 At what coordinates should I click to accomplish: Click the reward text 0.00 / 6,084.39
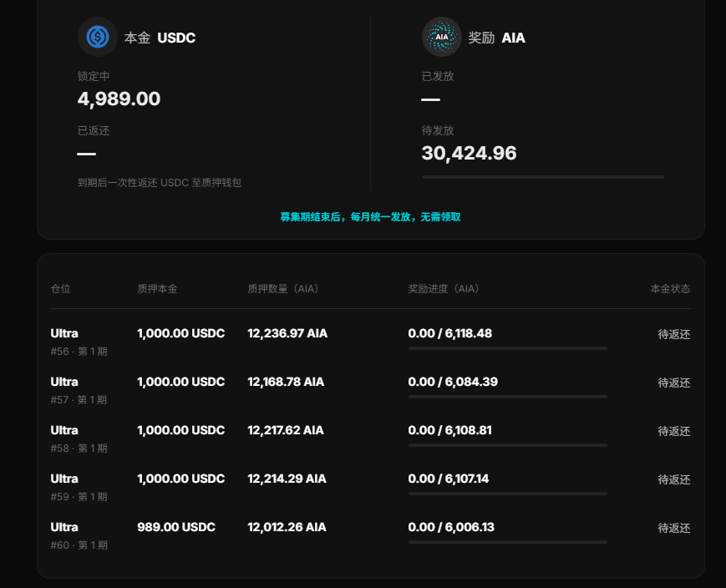[x=453, y=382]
